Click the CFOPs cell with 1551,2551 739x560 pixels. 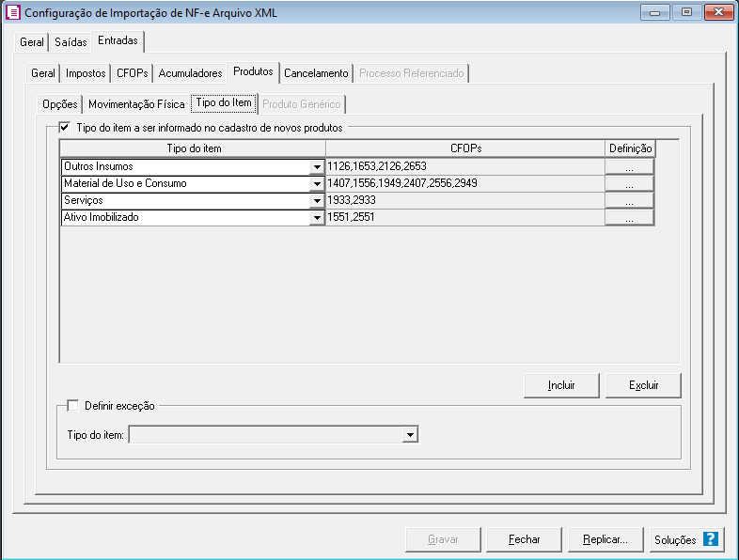click(x=464, y=217)
